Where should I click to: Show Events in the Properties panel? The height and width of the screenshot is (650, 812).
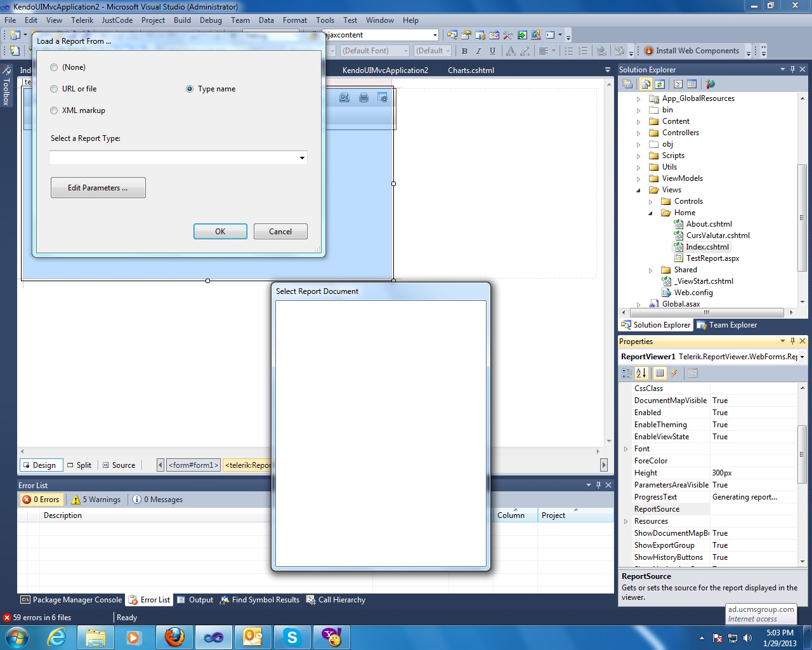674,373
